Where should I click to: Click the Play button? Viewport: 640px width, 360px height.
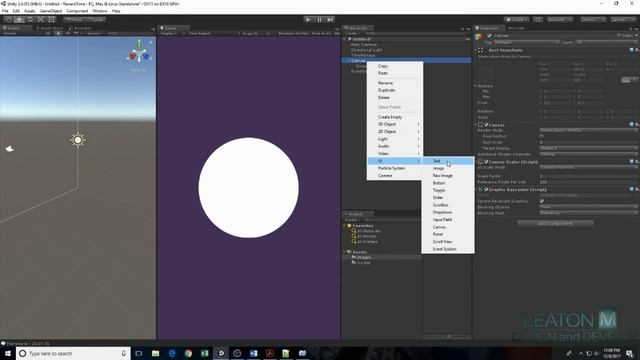click(308, 19)
